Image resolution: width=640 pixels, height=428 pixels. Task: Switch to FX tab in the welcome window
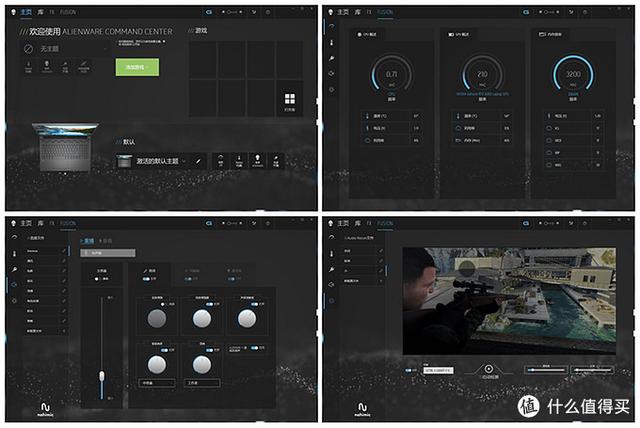tap(52, 12)
